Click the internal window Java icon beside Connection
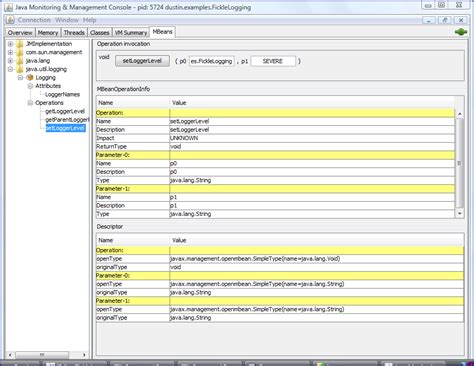 click(x=10, y=20)
